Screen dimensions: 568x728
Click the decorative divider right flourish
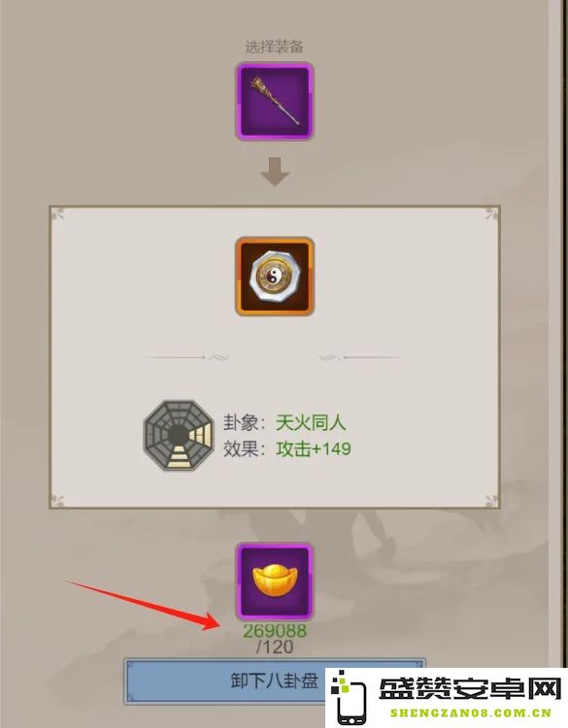click(x=361, y=357)
